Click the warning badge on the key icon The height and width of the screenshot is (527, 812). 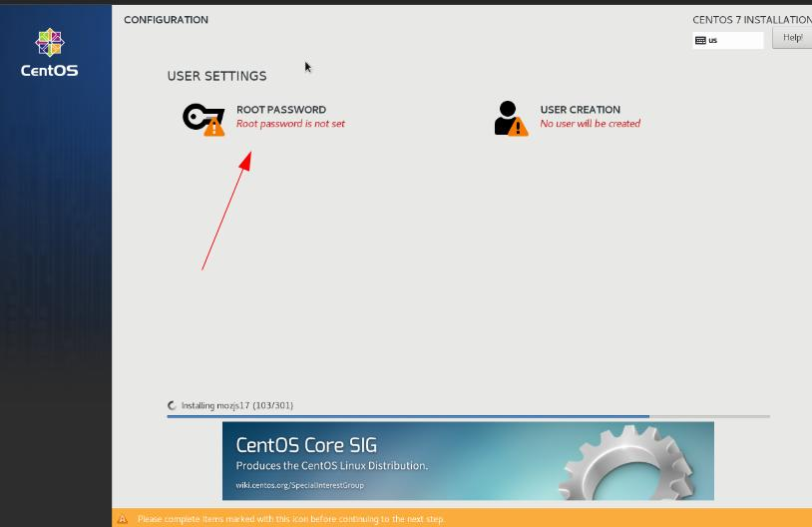pos(214,127)
